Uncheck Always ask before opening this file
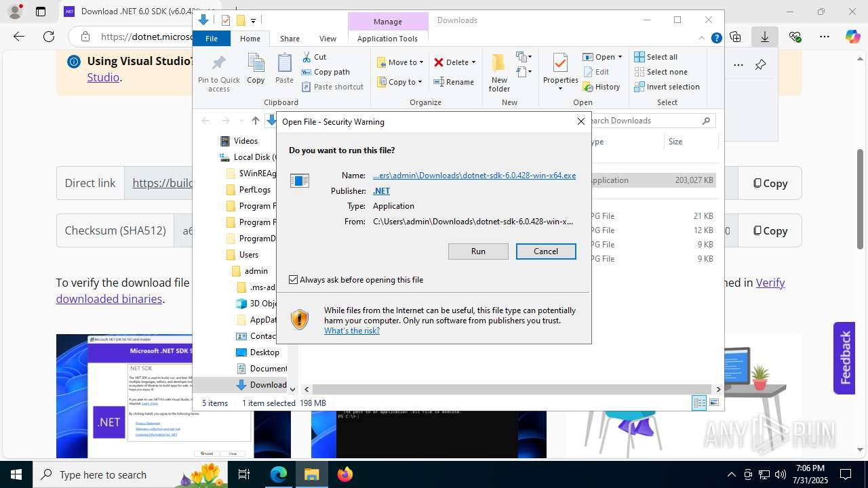868x488 pixels. [x=294, y=280]
